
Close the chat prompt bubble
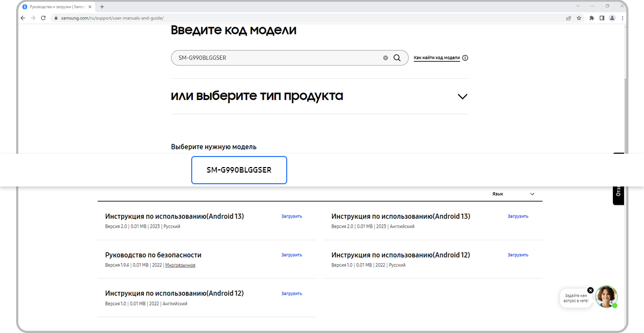(x=590, y=290)
